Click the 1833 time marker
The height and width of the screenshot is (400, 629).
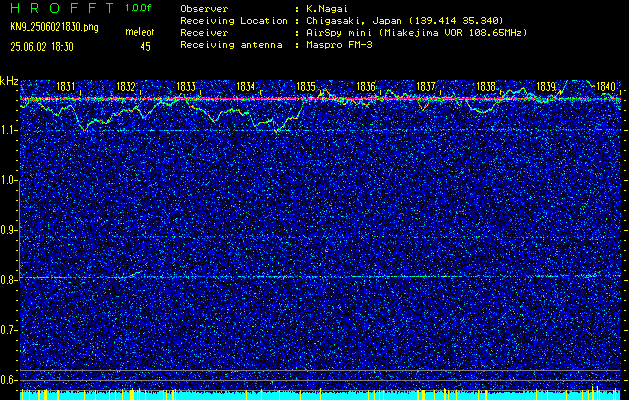click(x=186, y=86)
